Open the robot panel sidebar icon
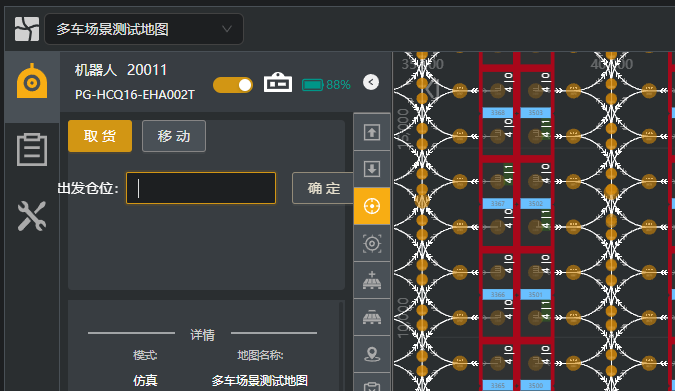The height and width of the screenshot is (391, 675). [32, 81]
